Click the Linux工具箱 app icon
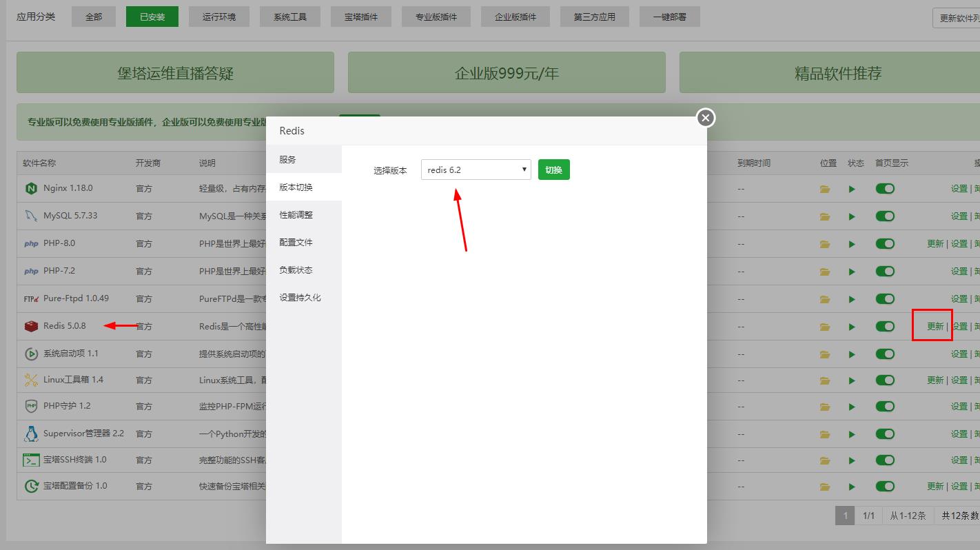The width and height of the screenshot is (980, 550). [30, 380]
